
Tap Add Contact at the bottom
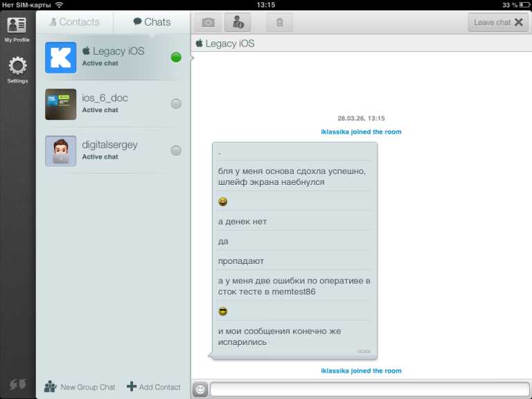[154, 387]
